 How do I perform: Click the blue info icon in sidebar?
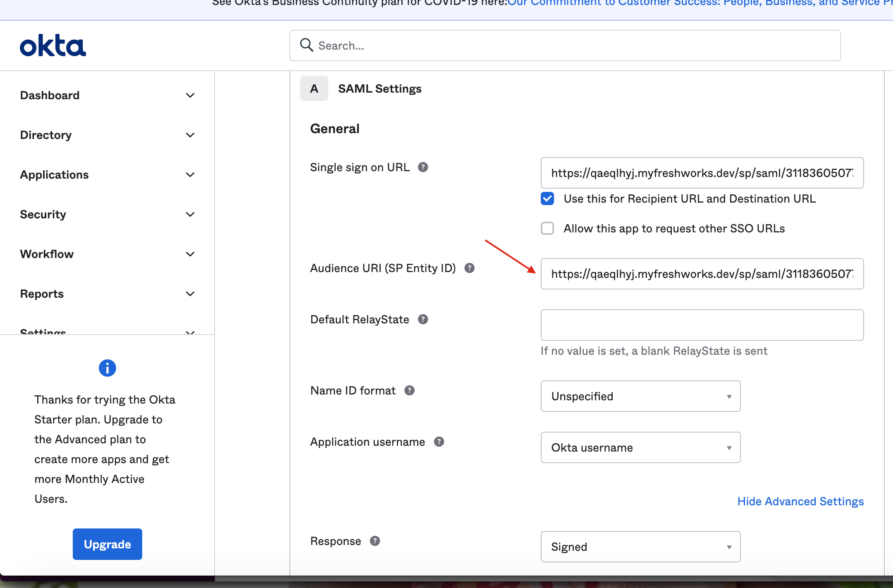(x=107, y=368)
